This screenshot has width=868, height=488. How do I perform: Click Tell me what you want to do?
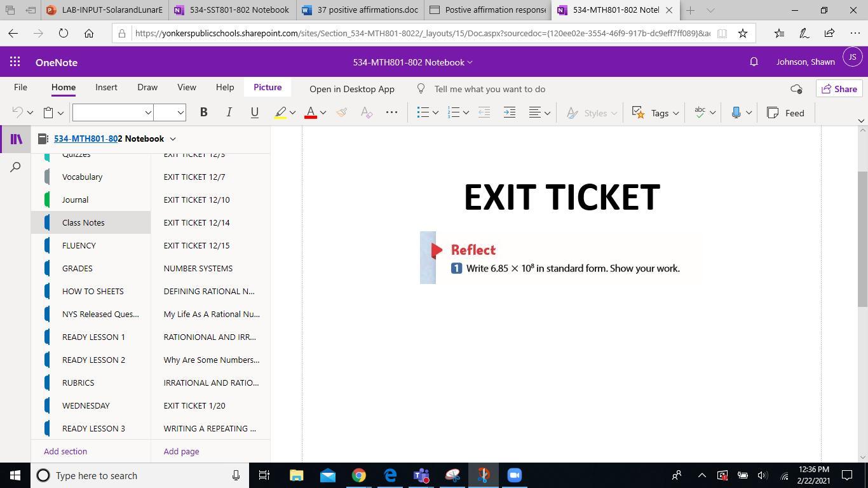pos(490,89)
